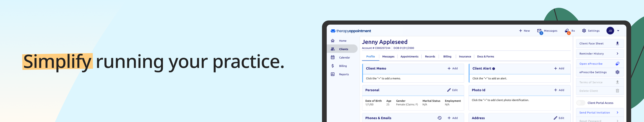
Task: Click the Rx pill icon showing 6 notifications
Action: (567, 30)
